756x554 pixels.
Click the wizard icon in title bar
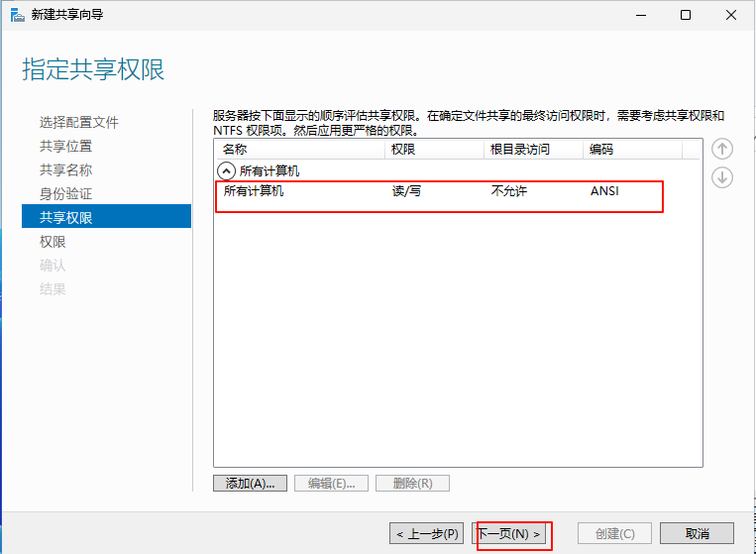coord(16,15)
